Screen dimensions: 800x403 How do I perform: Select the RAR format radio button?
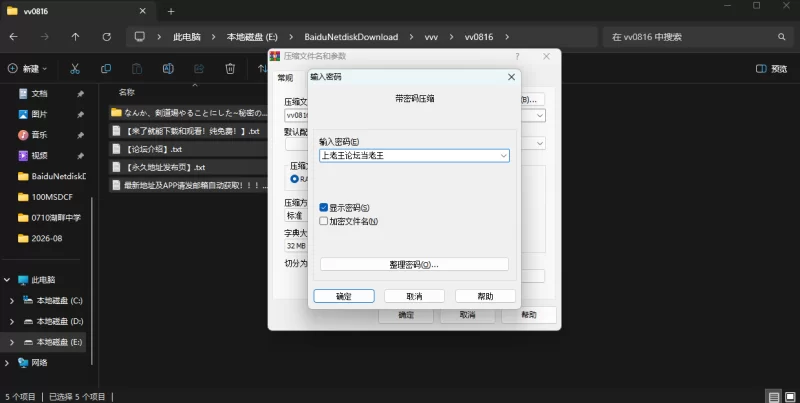(x=294, y=179)
